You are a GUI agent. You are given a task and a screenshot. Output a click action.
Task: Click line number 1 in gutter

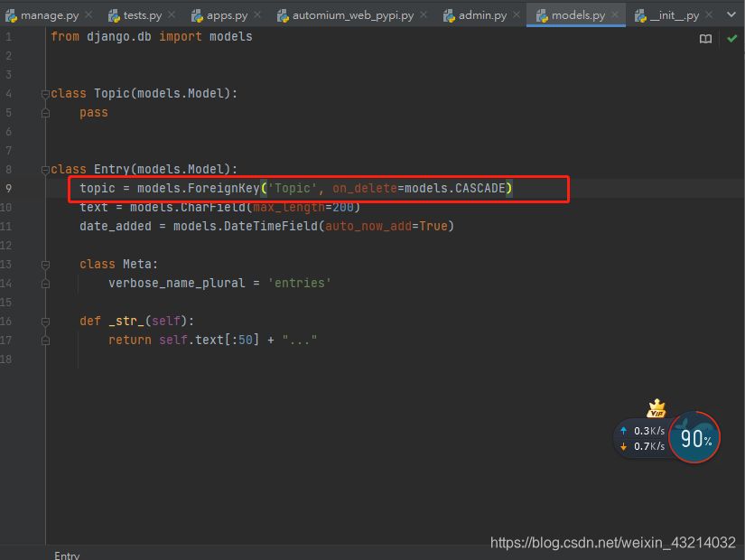click(8, 37)
